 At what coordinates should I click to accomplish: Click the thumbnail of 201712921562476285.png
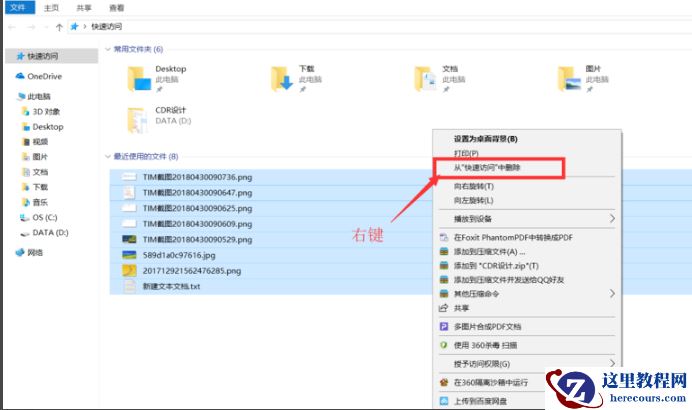(129, 271)
